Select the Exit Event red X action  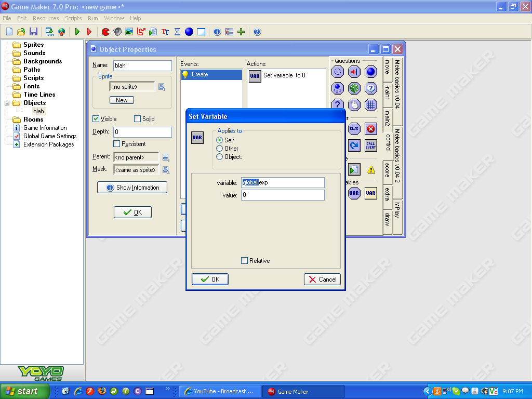371,129
